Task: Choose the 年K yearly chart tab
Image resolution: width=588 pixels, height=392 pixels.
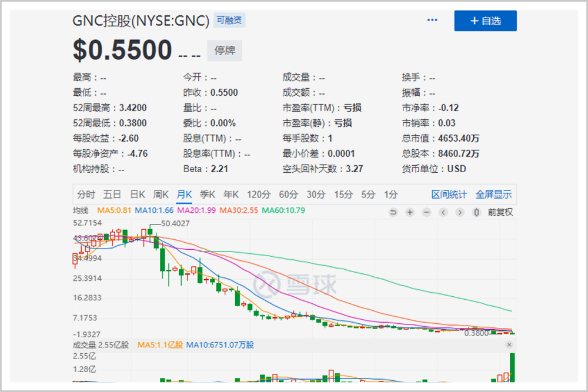Action: pyautogui.click(x=231, y=195)
